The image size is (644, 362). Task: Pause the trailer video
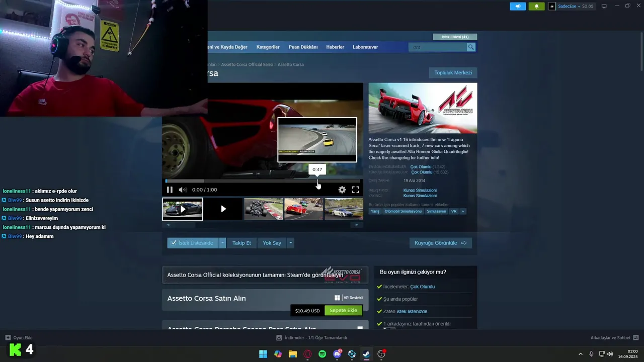(170, 190)
